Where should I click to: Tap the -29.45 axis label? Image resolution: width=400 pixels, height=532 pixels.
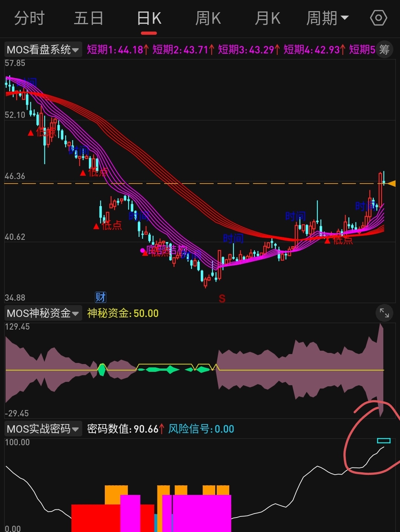[x=17, y=413]
